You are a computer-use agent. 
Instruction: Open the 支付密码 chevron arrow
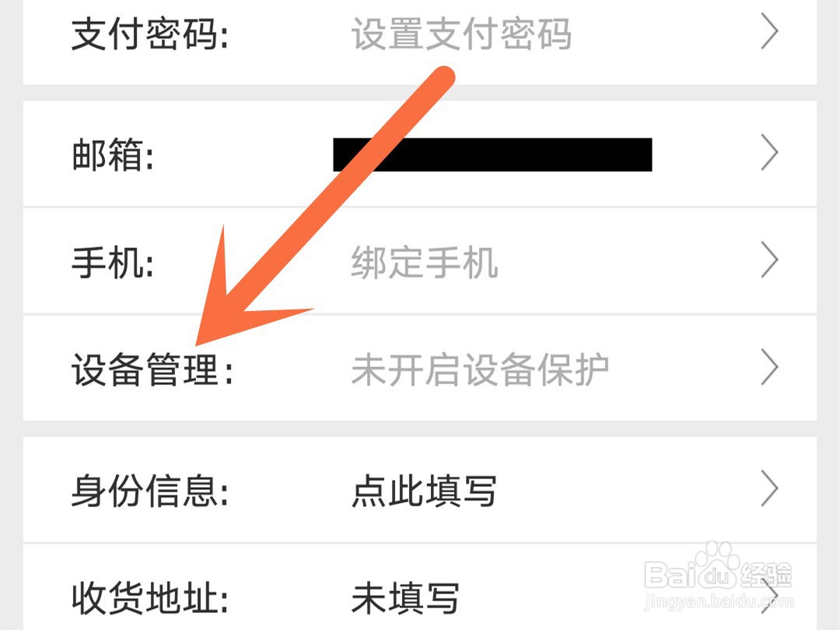click(x=769, y=32)
